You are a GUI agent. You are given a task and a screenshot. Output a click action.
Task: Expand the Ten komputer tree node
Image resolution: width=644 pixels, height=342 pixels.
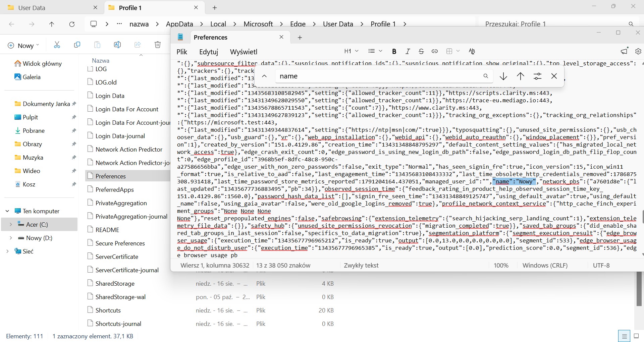pyautogui.click(x=7, y=211)
